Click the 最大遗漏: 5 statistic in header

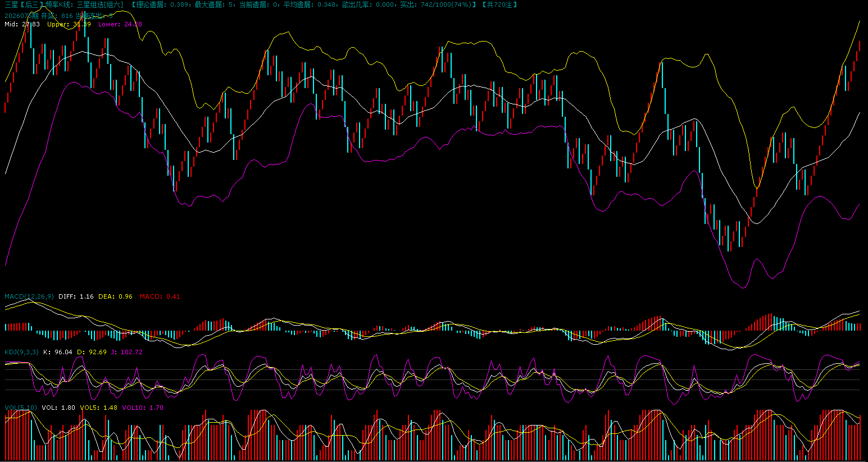click(x=214, y=4)
